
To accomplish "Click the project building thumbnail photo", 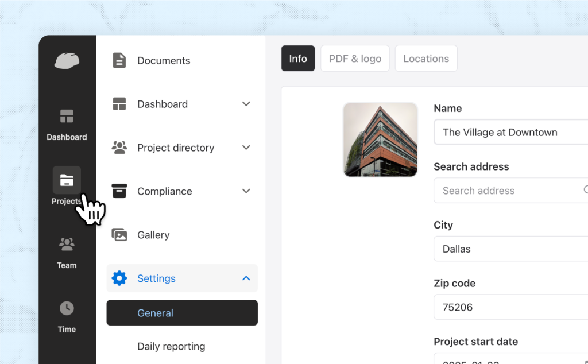I will coord(380,140).
